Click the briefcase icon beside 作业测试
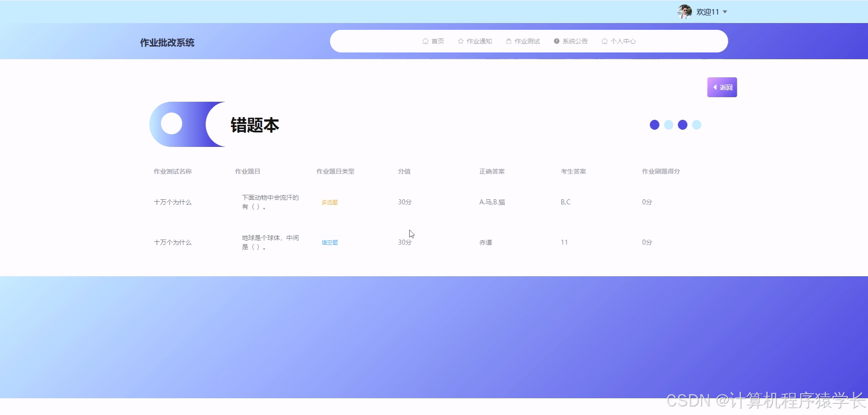The image size is (868, 415). (x=508, y=41)
